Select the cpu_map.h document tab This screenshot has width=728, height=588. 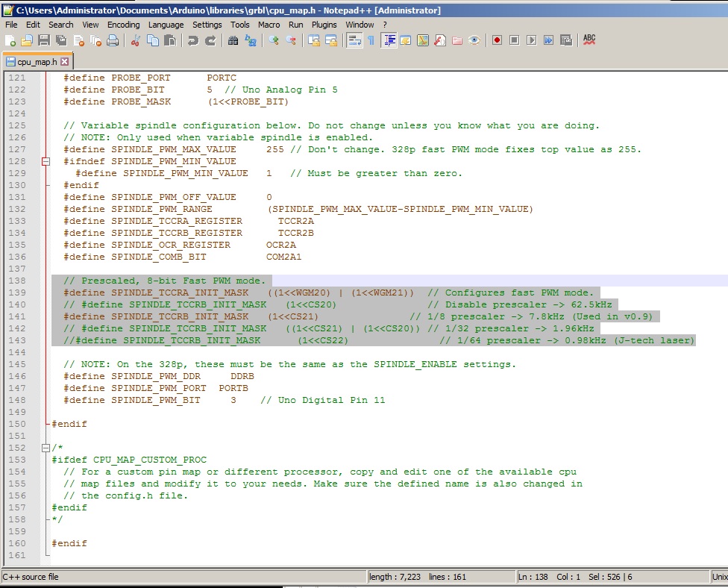click(x=37, y=62)
